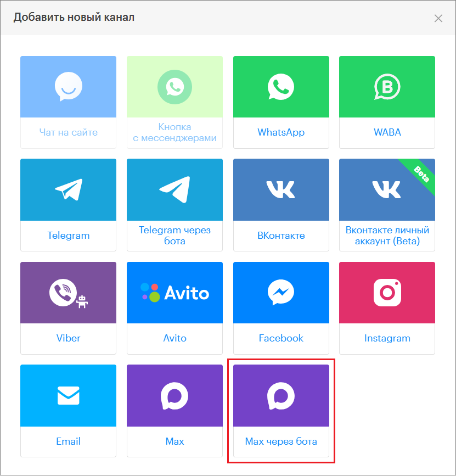Screen dimensions: 456x476
Task: Click the Кнопка с мессенджерами label
Action: point(174,132)
